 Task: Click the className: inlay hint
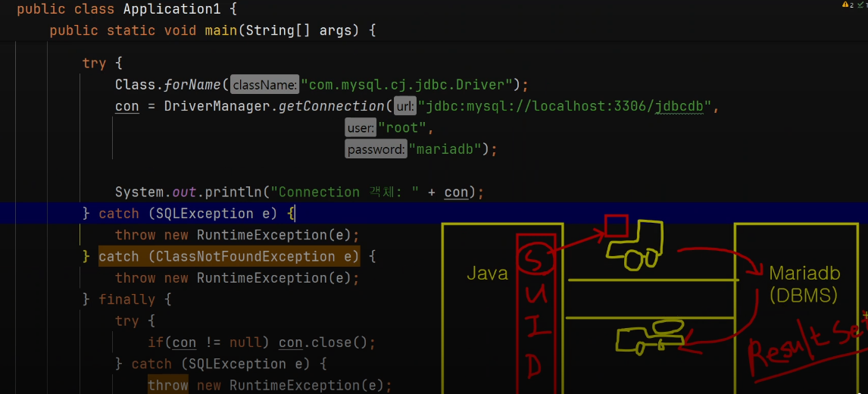[264, 85]
